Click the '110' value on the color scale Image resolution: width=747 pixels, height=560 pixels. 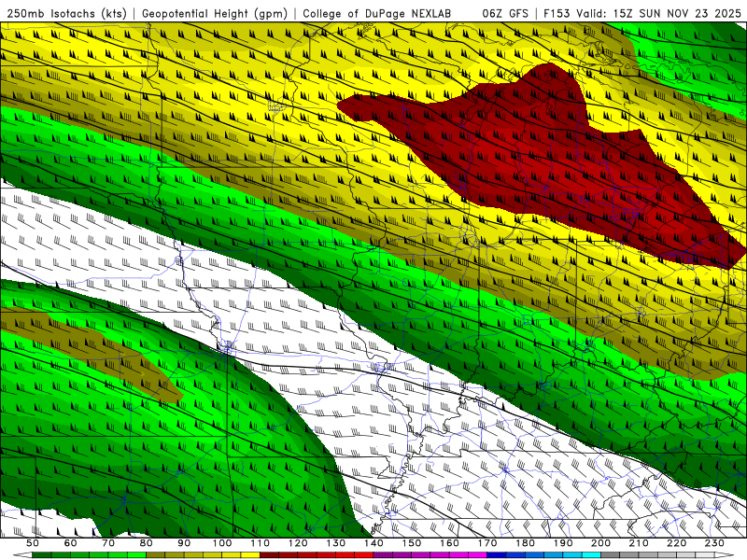coord(261,543)
